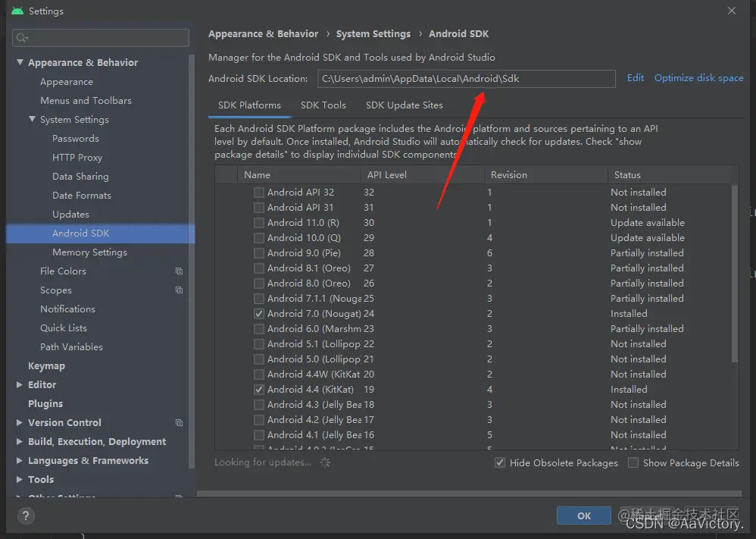Click the Android Studio logo in title bar
The image size is (756, 539).
17,11
